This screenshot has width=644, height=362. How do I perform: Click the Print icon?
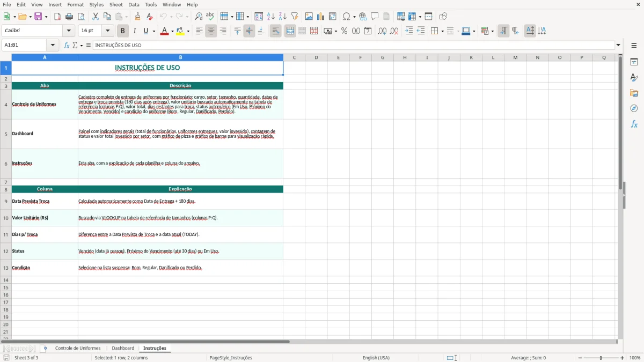pos(69,17)
